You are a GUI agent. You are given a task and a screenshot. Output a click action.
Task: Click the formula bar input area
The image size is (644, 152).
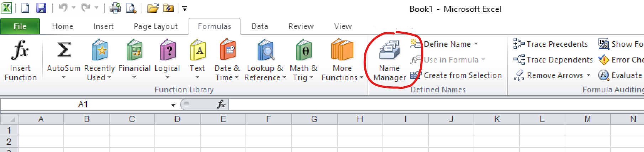436,104
